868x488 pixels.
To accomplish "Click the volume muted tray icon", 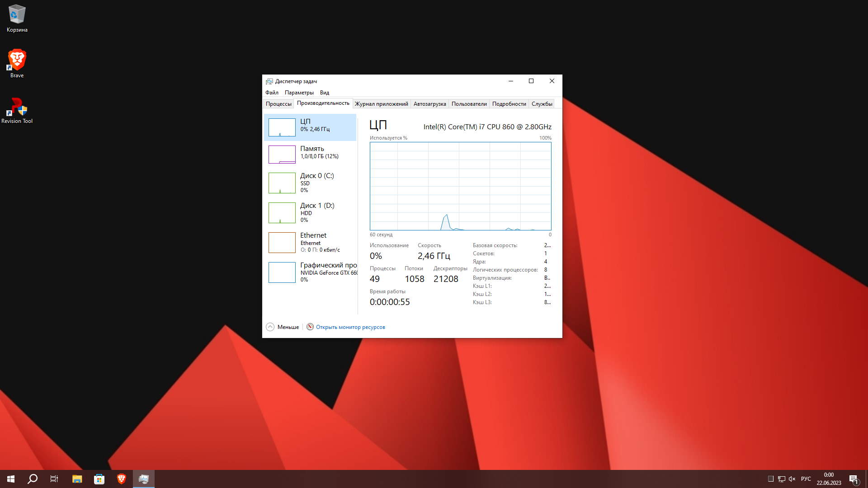I will pyautogui.click(x=792, y=479).
